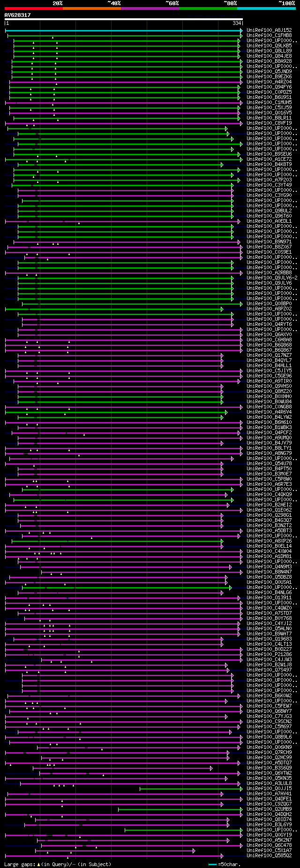Open hit UniRef100_A8J152
Viewport: 300px width, 868px height.
(x=269, y=30)
